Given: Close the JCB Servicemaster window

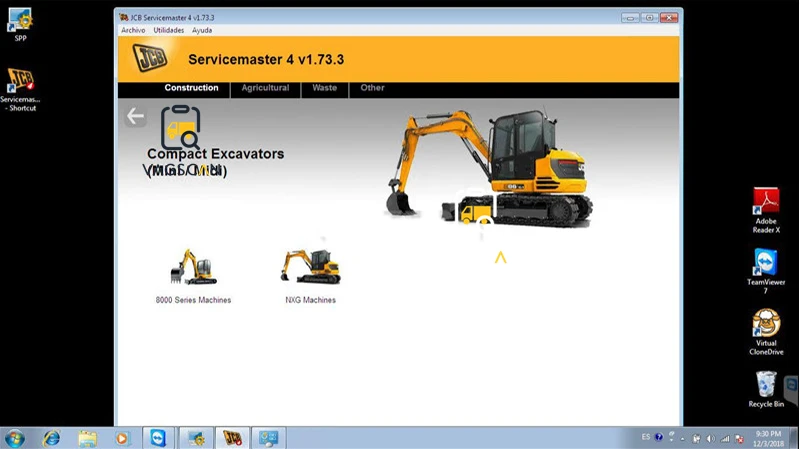Looking at the screenshot, I should tap(669, 18).
